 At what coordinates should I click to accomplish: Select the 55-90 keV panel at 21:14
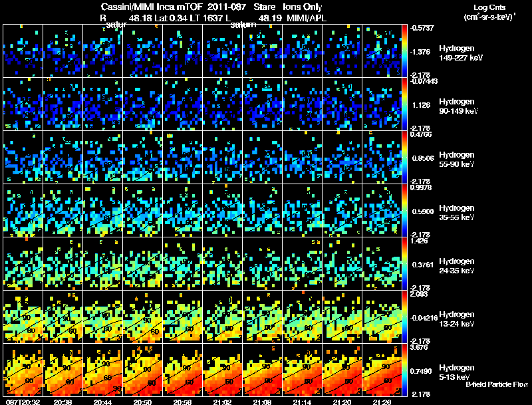point(303,158)
